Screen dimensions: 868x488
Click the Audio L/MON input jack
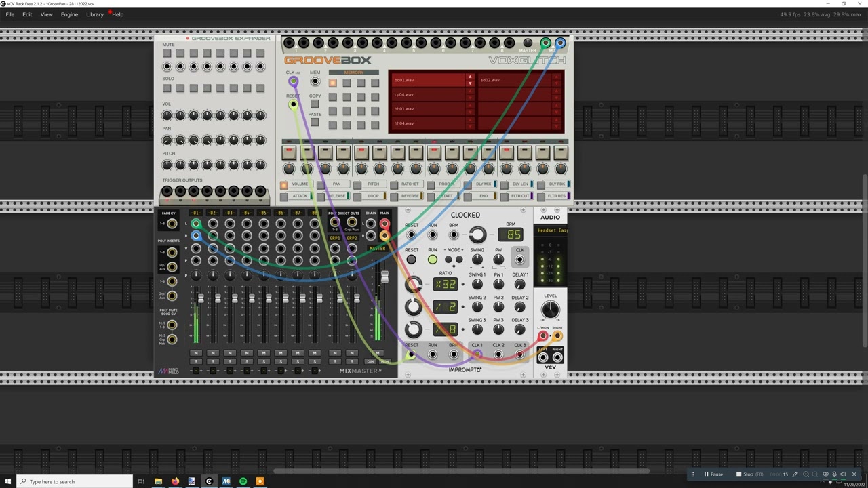pyautogui.click(x=543, y=336)
